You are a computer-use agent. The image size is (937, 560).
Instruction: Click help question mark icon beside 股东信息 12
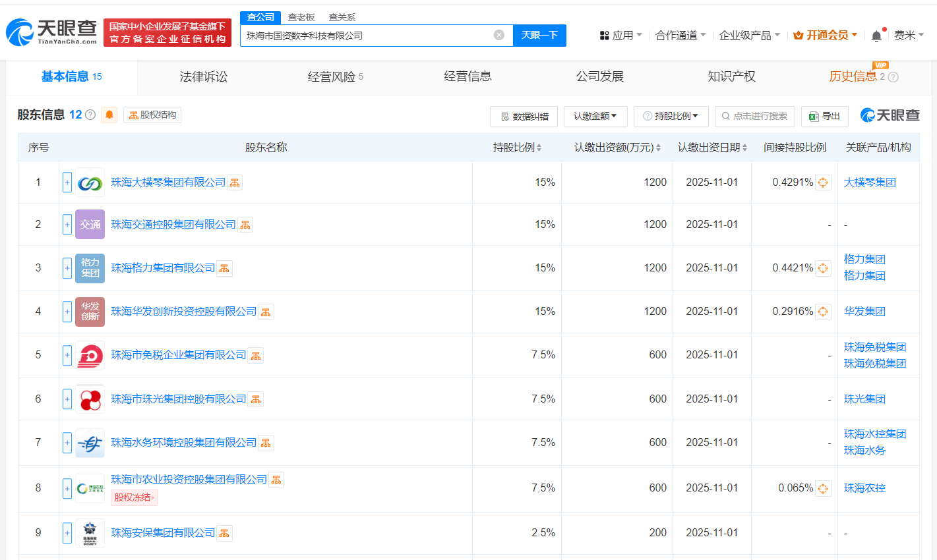90,115
